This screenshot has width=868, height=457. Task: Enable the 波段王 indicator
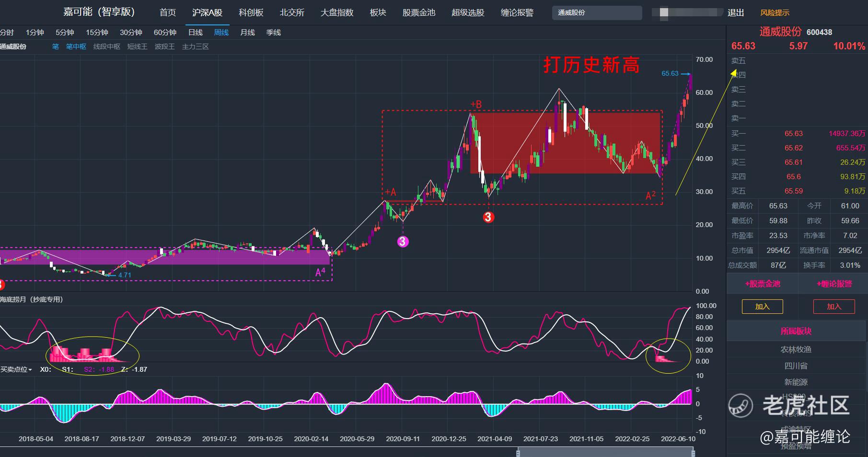coord(165,47)
